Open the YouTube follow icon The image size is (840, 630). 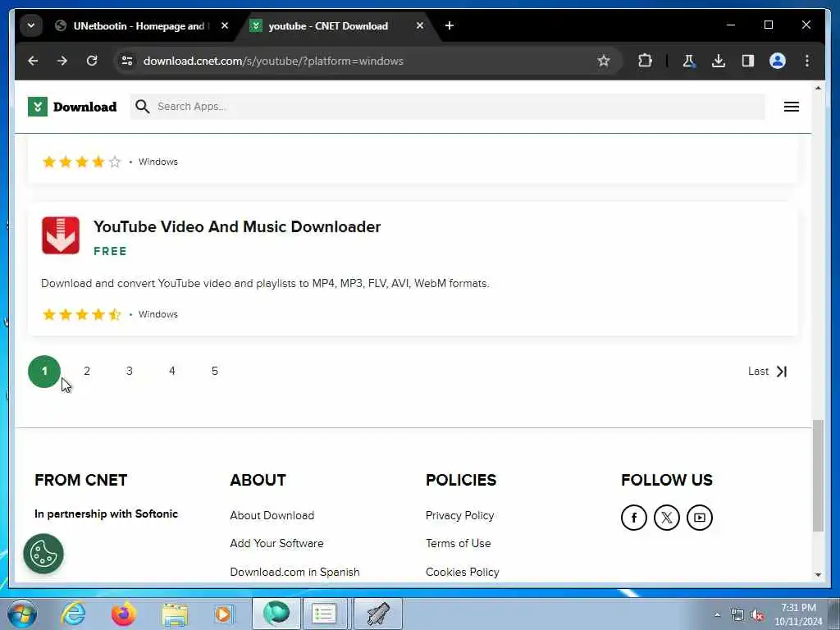[x=699, y=518]
